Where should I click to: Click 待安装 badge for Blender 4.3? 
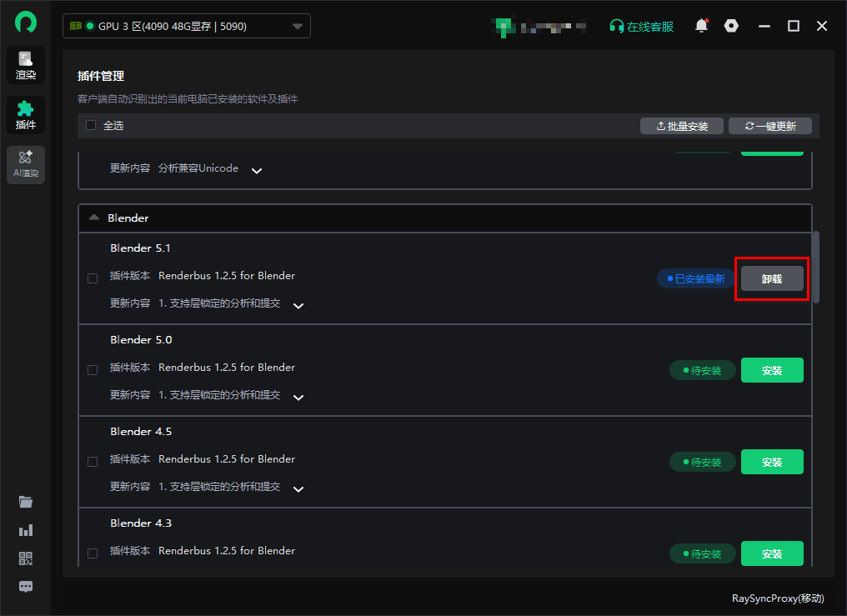(702, 554)
